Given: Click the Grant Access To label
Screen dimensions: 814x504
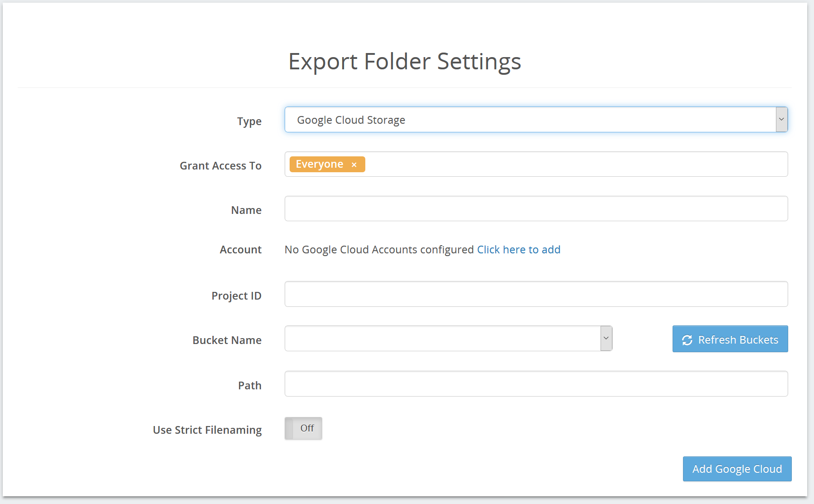Looking at the screenshot, I should [x=221, y=166].
